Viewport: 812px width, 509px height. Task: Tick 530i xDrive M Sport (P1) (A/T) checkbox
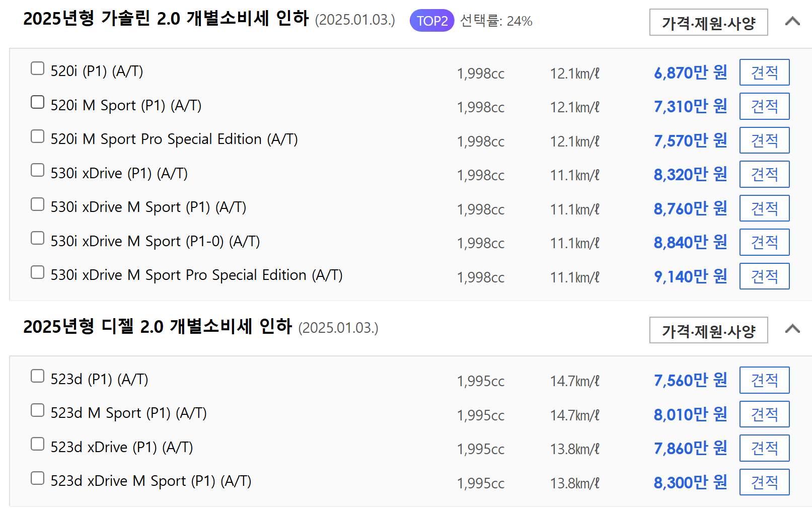[x=37, y=204]
